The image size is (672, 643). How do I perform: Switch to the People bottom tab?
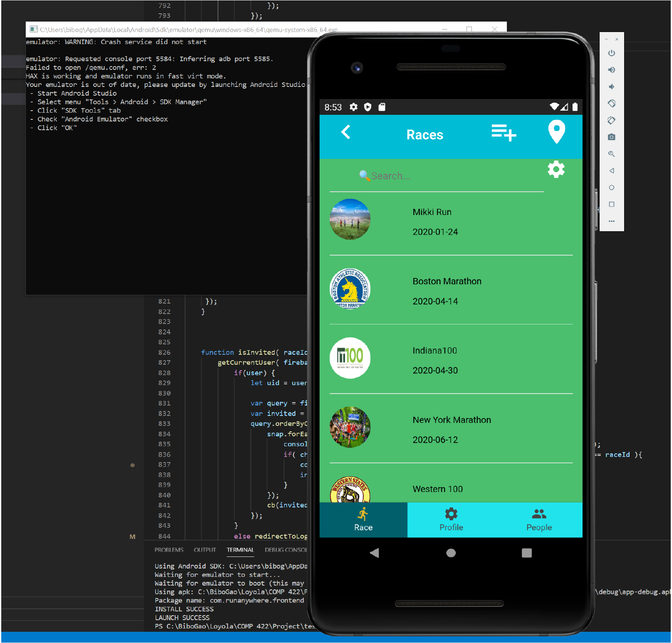pyautogui.click(x=539, y=520)
